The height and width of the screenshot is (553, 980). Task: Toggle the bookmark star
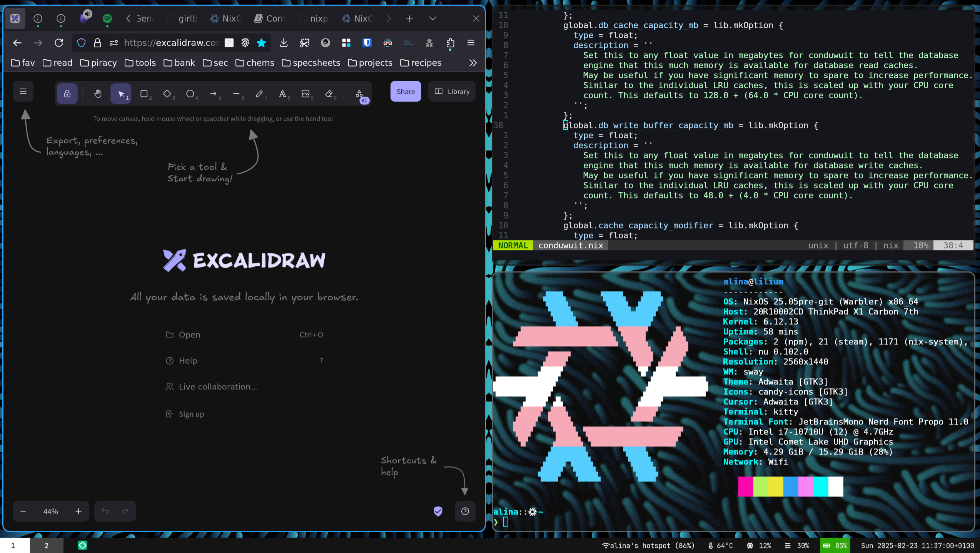click(262, 43)
